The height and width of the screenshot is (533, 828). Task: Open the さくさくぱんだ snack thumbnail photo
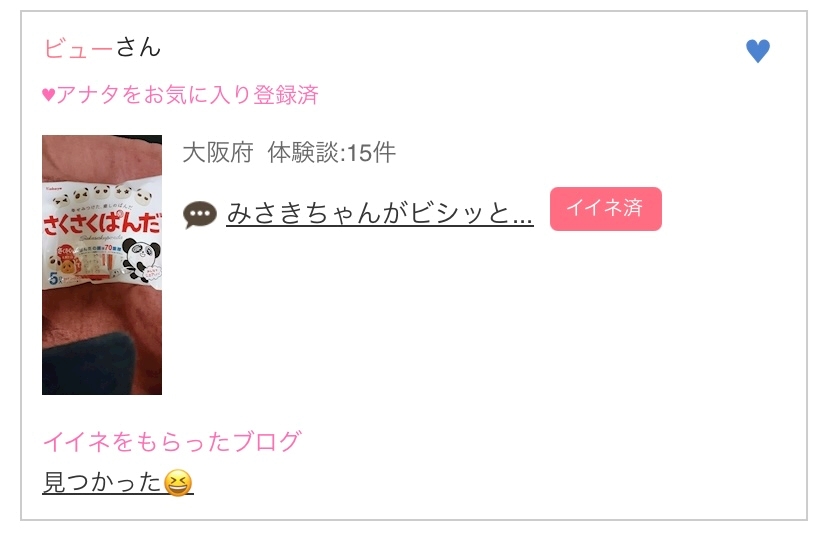[x=102, y=265]
